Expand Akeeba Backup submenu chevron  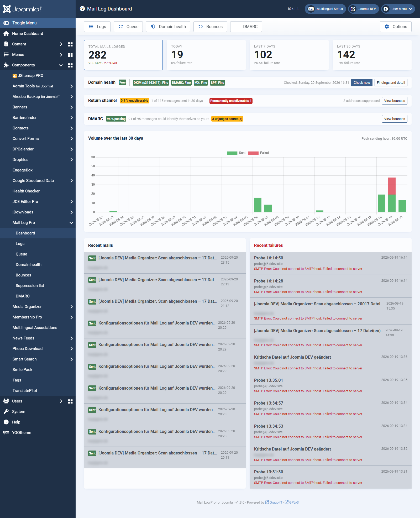point(71,97)
